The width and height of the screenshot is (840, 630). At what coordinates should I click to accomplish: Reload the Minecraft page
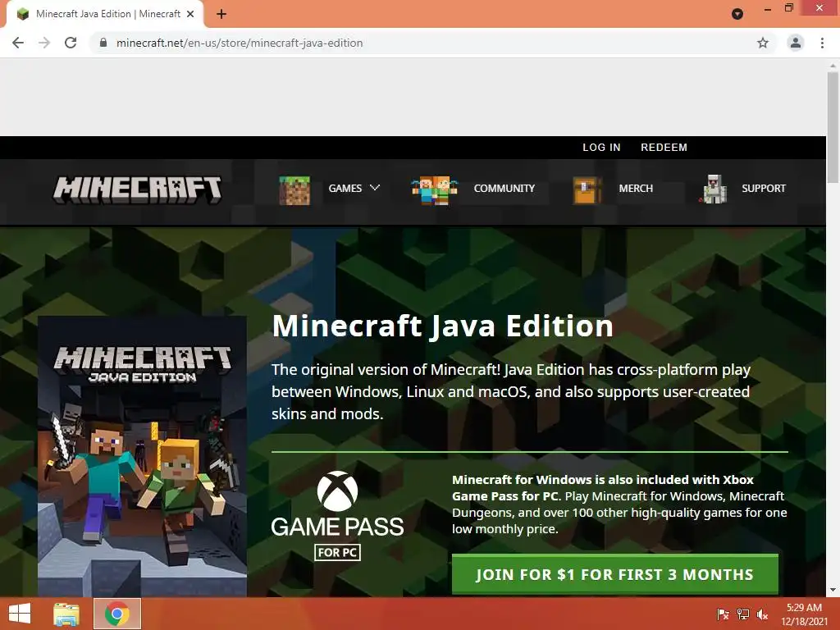point(71,43)
